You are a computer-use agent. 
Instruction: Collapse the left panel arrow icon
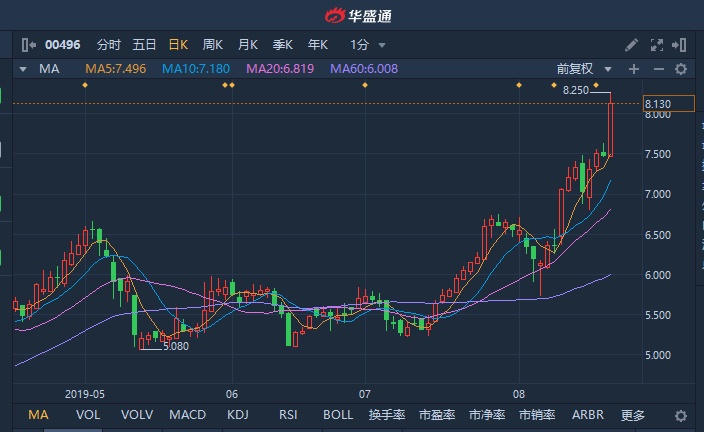29,45
